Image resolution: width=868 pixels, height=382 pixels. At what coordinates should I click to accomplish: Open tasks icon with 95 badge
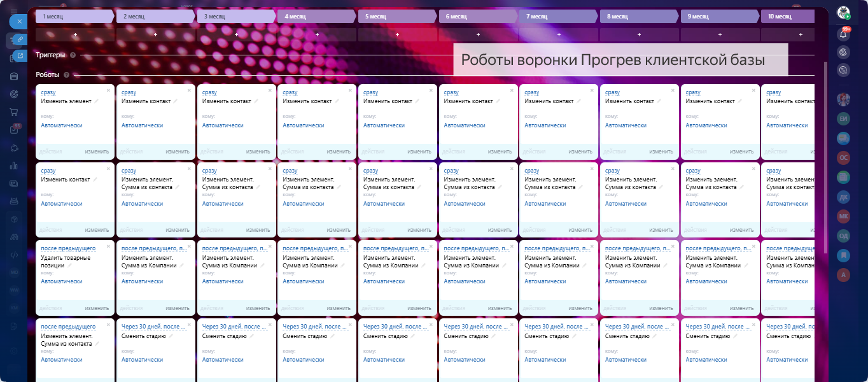tap(14, 130)
